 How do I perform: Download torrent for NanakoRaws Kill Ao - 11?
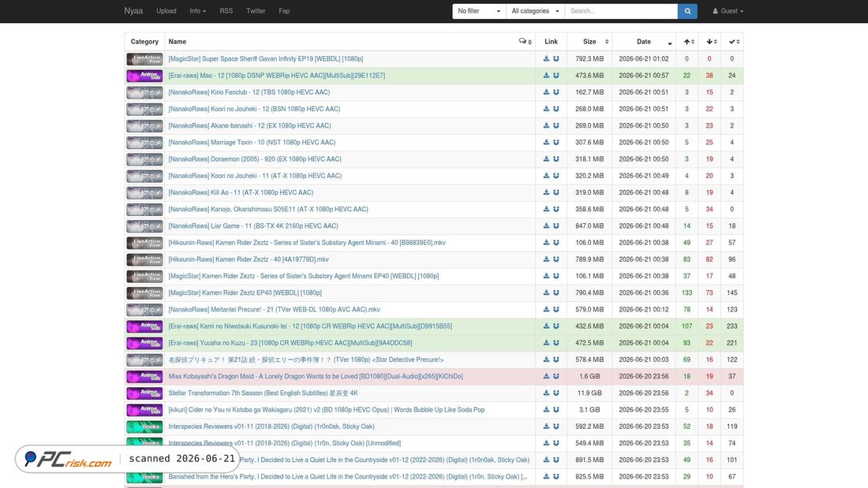tap(546, 192)
